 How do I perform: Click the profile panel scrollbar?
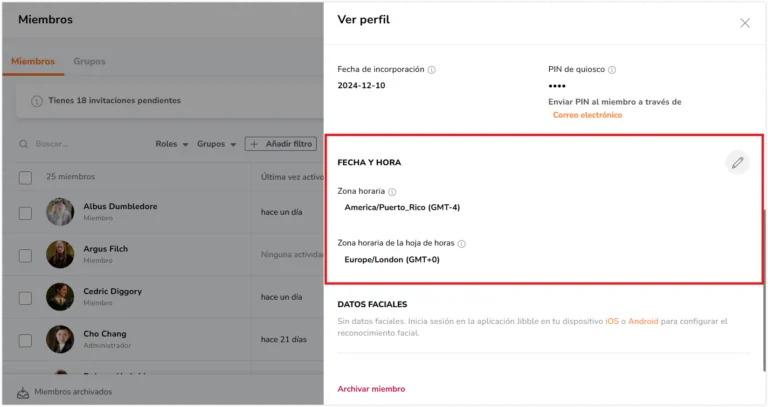[x=763, y=291]
